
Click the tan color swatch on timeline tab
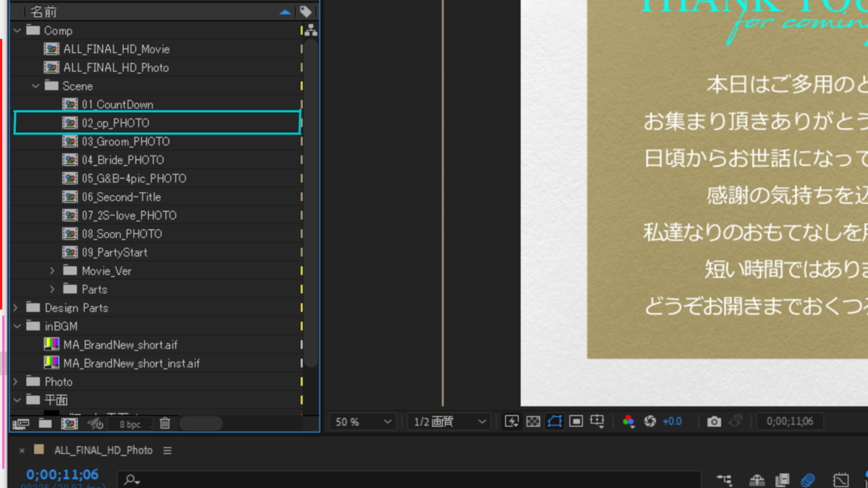[x=39, y=450]
